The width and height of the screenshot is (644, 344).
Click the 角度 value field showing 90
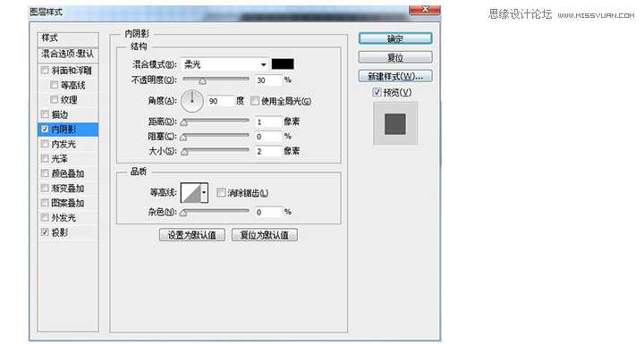click(x=221, y=101)
